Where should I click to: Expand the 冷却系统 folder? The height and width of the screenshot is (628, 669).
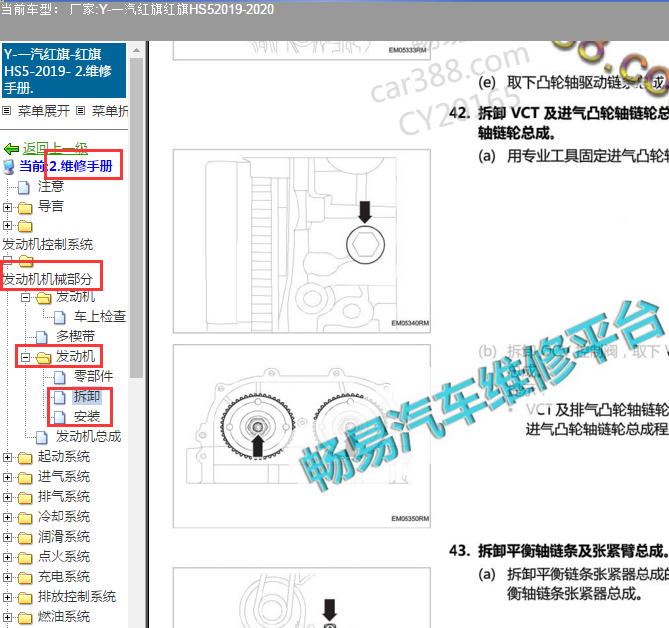pyautogui.click(x=7, y=517)
